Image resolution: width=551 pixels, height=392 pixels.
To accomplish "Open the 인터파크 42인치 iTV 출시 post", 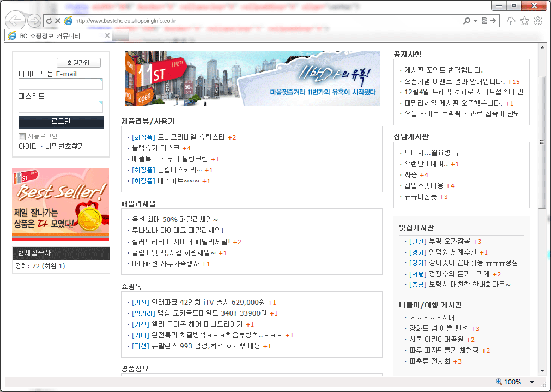I will 208,303.
